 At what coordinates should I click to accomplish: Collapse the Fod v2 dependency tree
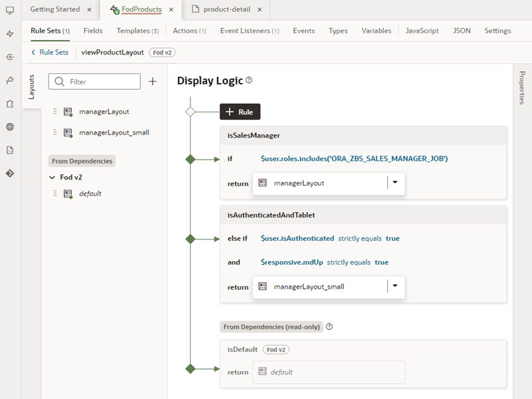click(53, 177)
